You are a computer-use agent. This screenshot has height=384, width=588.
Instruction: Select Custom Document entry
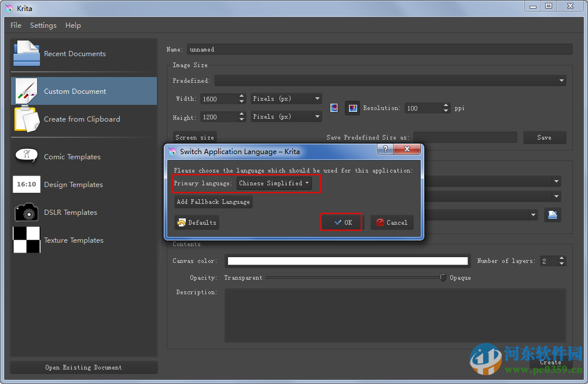(83, 91)
